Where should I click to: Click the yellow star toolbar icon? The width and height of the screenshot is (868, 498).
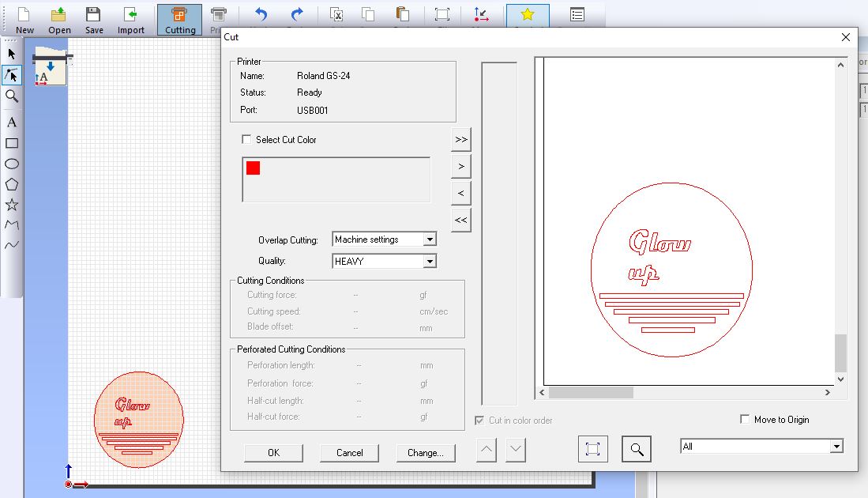point(528,15)
